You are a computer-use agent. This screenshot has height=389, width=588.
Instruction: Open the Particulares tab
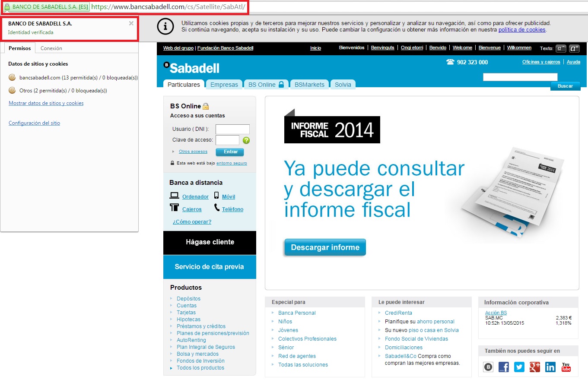coord(184,85)
